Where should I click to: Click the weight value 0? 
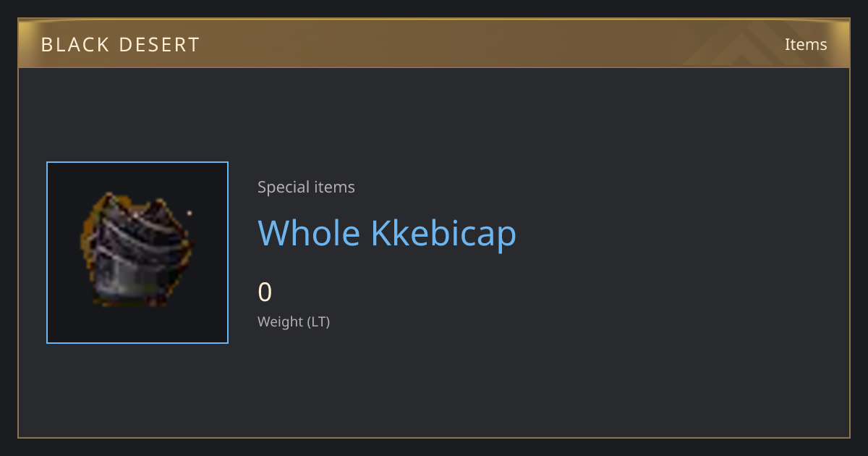(x=265, y=292)
